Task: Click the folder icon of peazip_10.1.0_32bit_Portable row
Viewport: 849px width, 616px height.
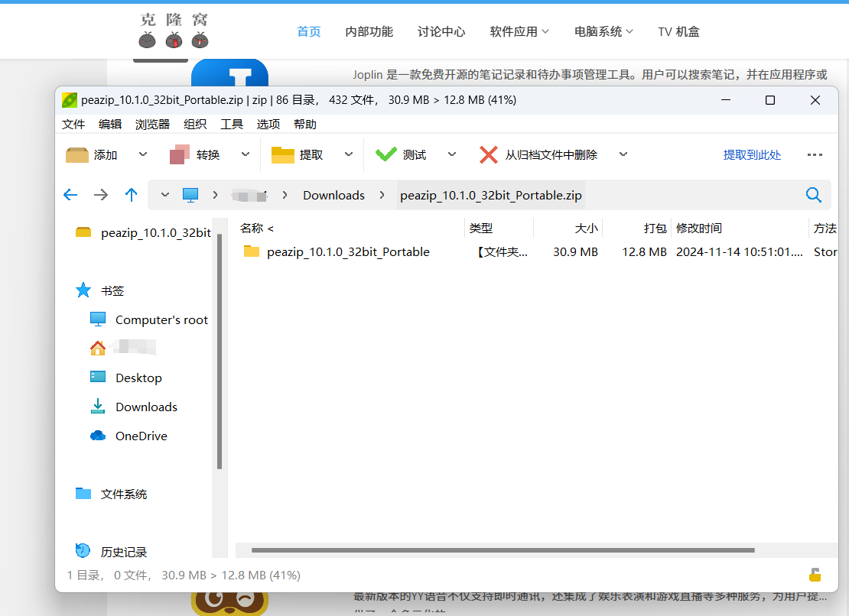Action: 251,251
